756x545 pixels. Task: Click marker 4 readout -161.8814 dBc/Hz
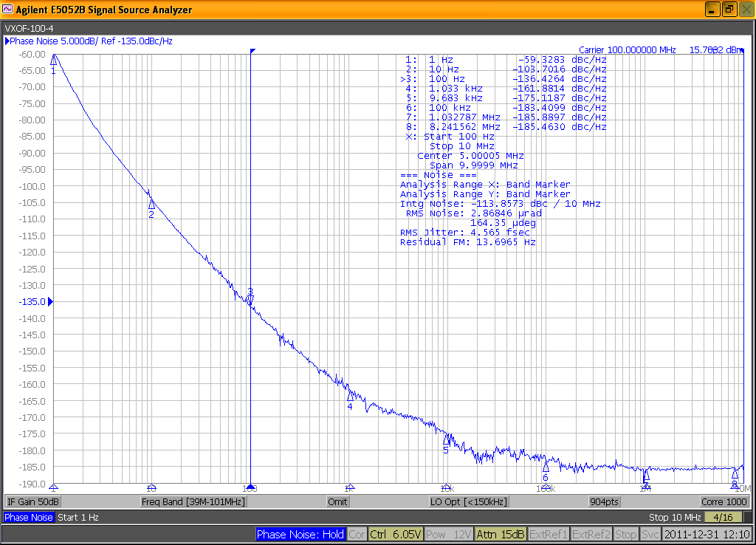(x=560, y=89)
